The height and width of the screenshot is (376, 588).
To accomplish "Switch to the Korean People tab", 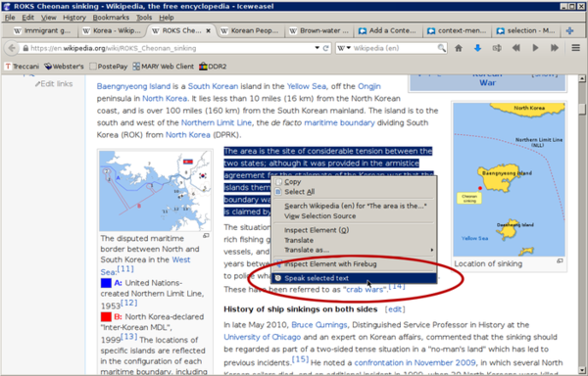I will [250, 30].
